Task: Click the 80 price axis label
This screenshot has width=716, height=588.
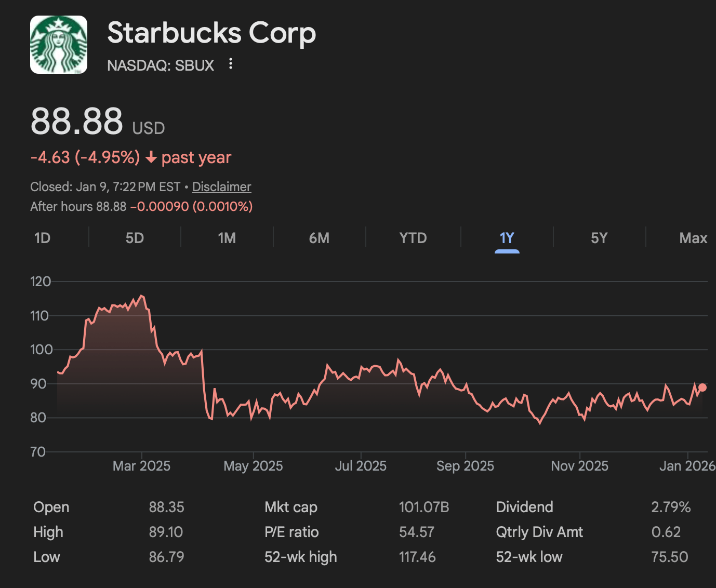Action: 38,418
